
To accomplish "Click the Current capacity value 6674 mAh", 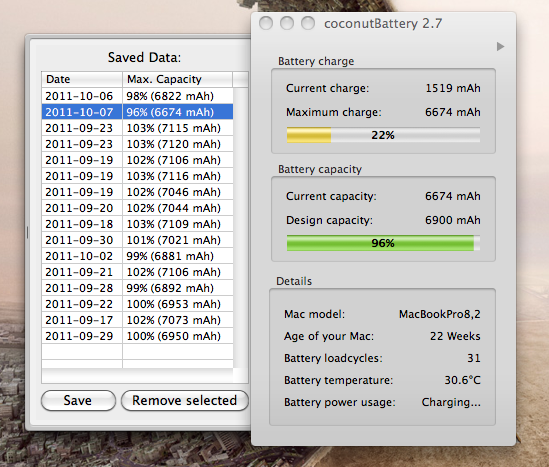I will (x=453, y=196).
